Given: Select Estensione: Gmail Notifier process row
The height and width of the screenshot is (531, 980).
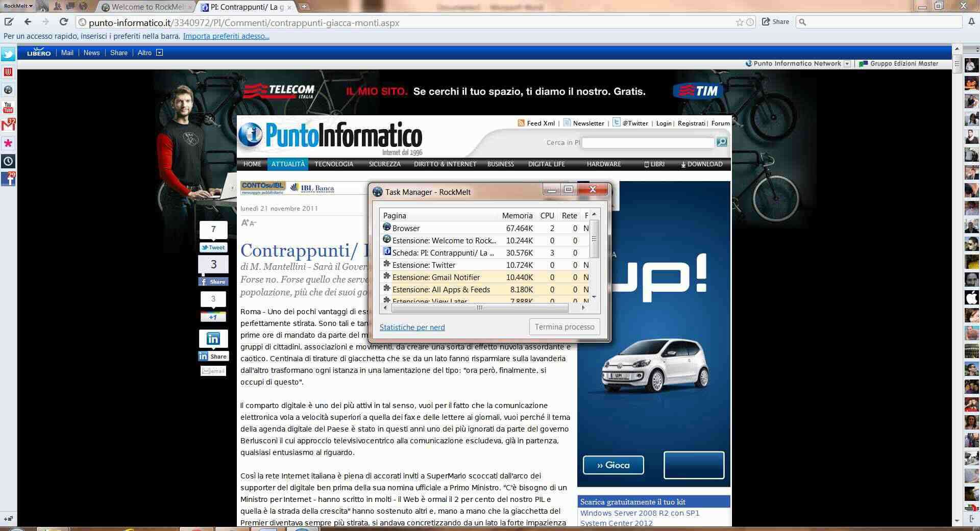Looking at the screenshot, I should coord(485,277).
